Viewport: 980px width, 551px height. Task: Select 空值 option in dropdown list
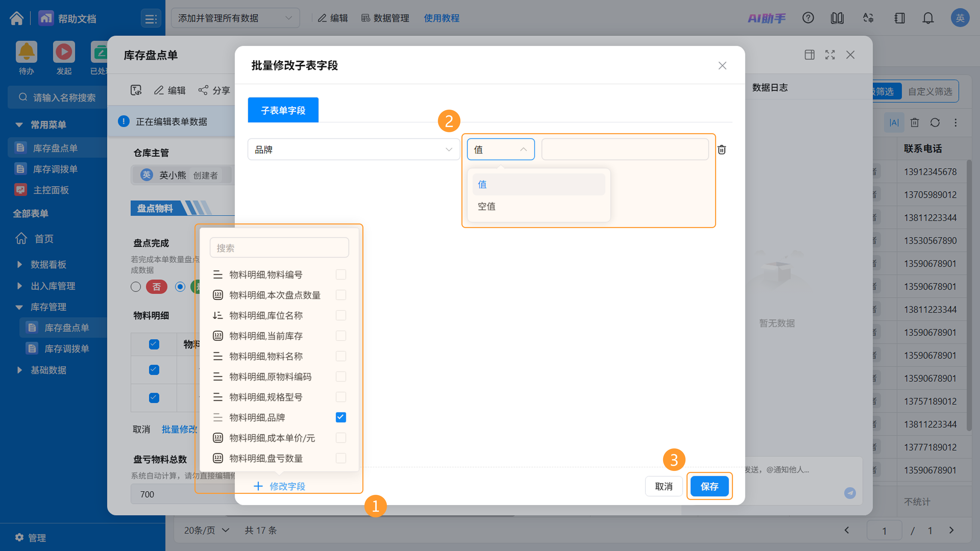(x=538, y=206)
